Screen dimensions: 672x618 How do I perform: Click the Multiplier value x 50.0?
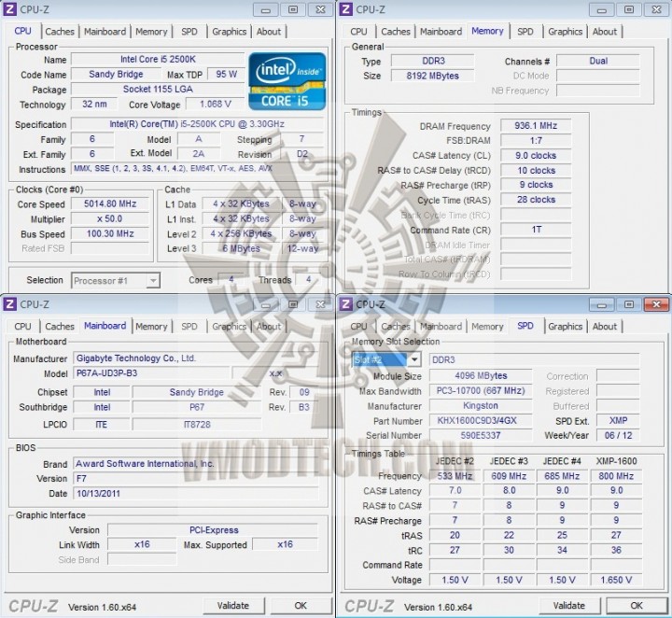coord(110,219)
